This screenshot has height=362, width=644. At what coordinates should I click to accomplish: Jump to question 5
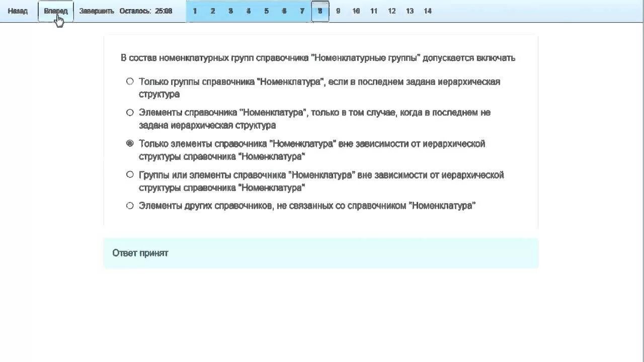(266, 11)
